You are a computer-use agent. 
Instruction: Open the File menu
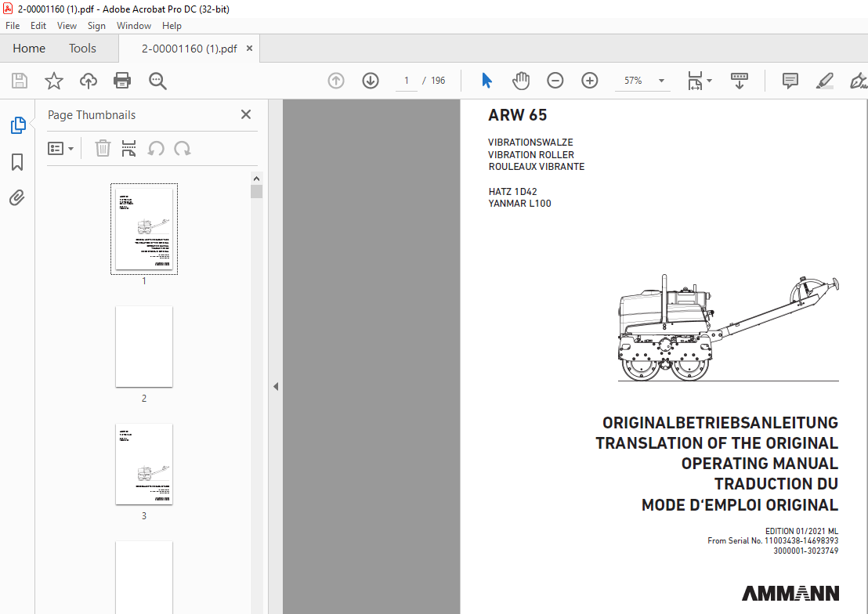(13, 26)
